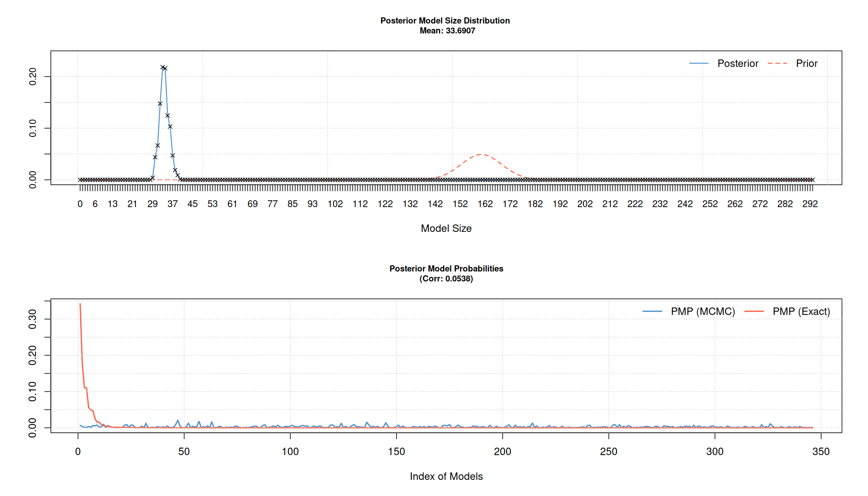Click the x-axis tick label 292
The height and width of the screenshot is (496, 868).
810,204
